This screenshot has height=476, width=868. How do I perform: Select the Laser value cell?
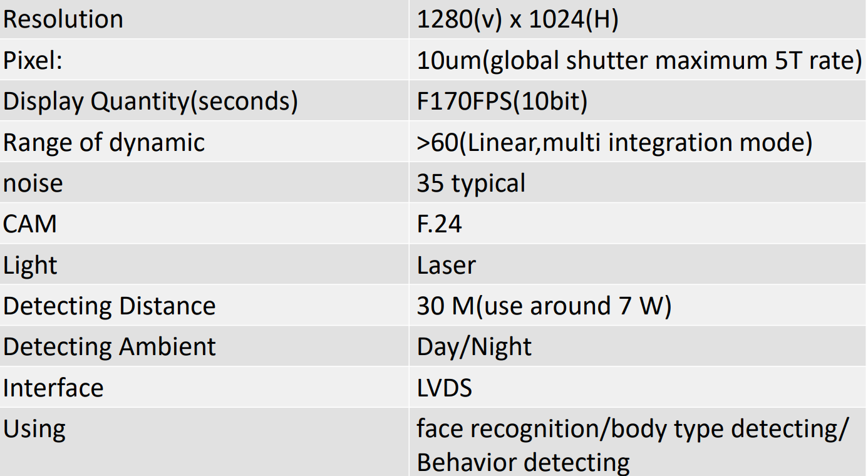coord(639,264)
